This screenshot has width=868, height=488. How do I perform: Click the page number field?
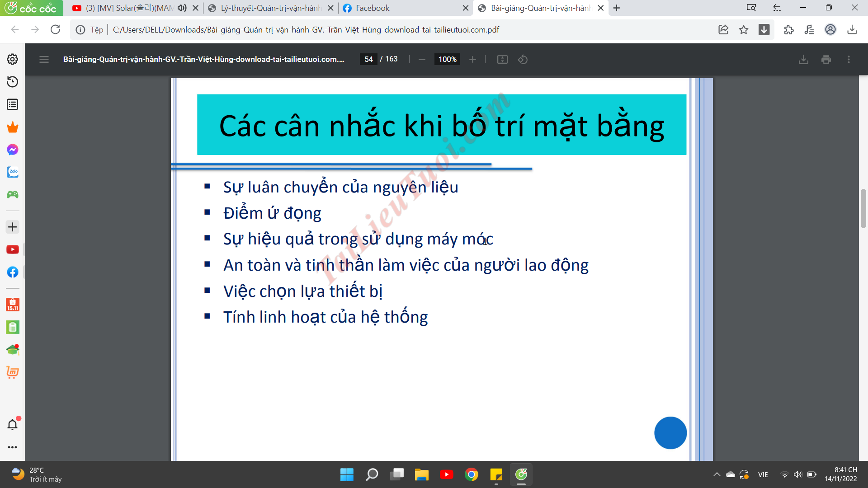pos(368,60)
